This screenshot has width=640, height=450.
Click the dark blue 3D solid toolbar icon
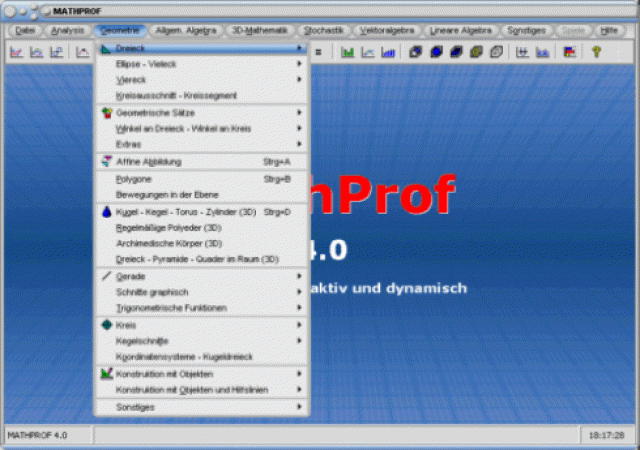456,52
